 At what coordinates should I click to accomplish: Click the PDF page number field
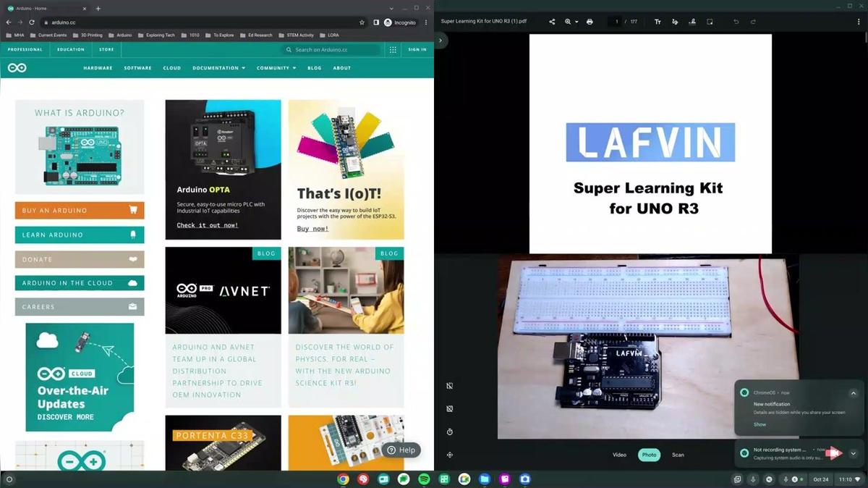tap(616, 22)
